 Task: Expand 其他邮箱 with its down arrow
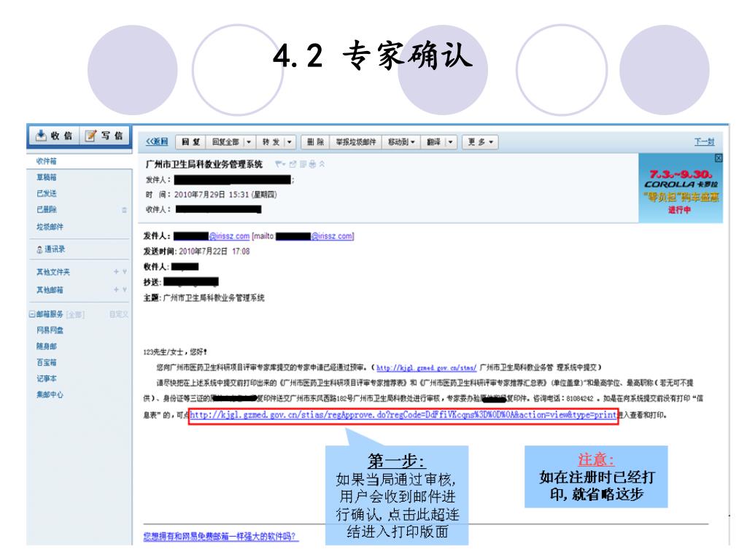point(125,289)
